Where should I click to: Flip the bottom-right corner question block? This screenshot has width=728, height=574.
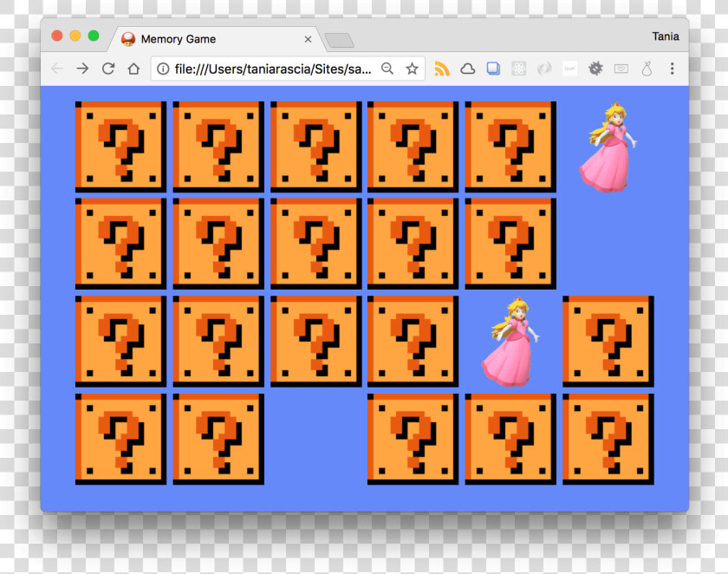pos(608,439)
